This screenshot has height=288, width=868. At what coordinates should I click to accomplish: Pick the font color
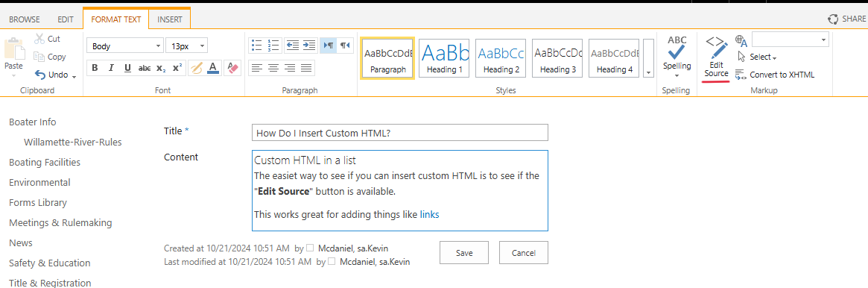point(213,68)
